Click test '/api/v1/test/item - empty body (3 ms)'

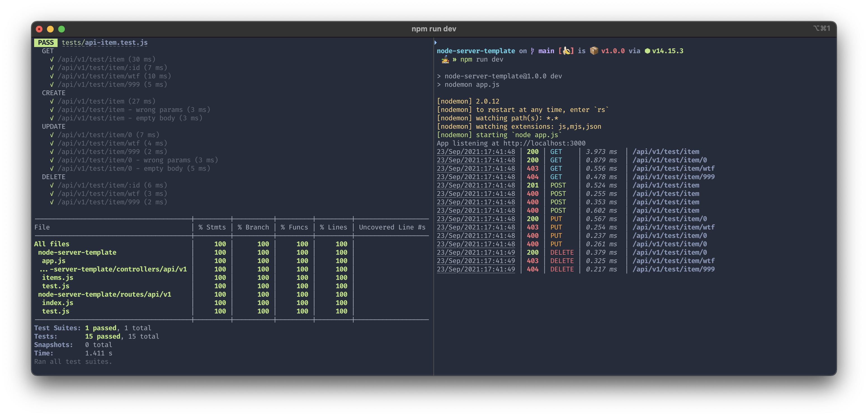(130, 118)
